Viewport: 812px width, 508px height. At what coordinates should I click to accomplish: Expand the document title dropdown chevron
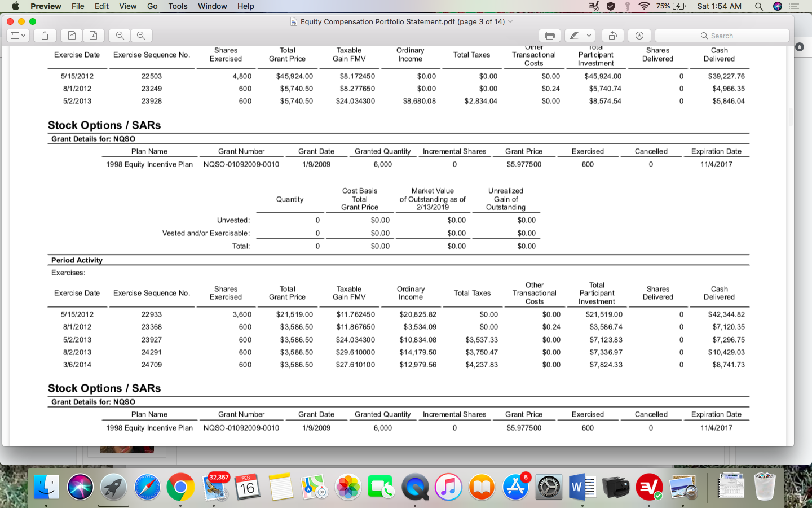510,21
